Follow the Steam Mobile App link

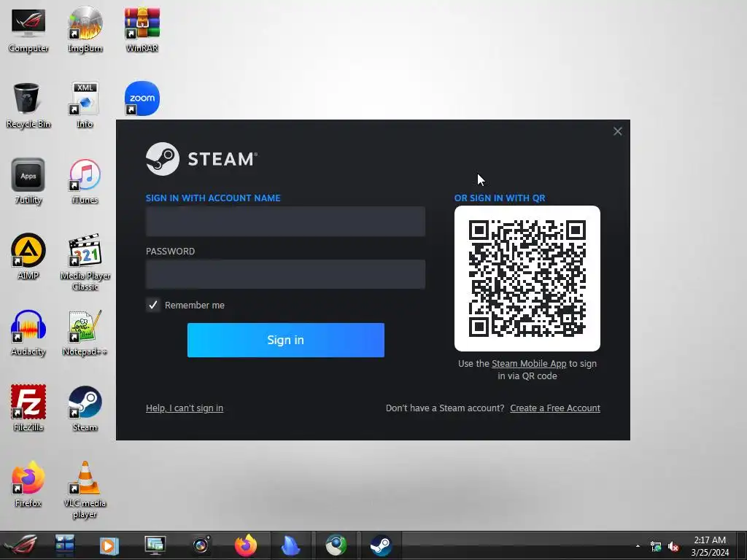(529, 364)
